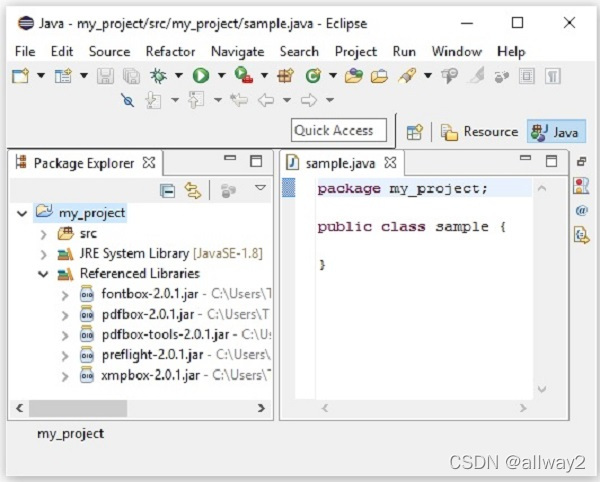This screenshot has height=482, width=600.
Task: Click the Open Perspective icon
Action: 414,132
